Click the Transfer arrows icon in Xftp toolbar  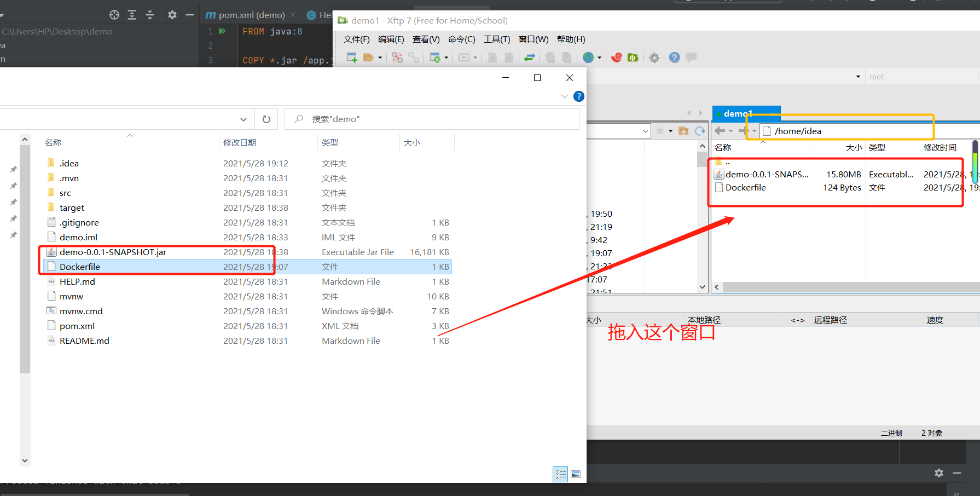[530, 57]
